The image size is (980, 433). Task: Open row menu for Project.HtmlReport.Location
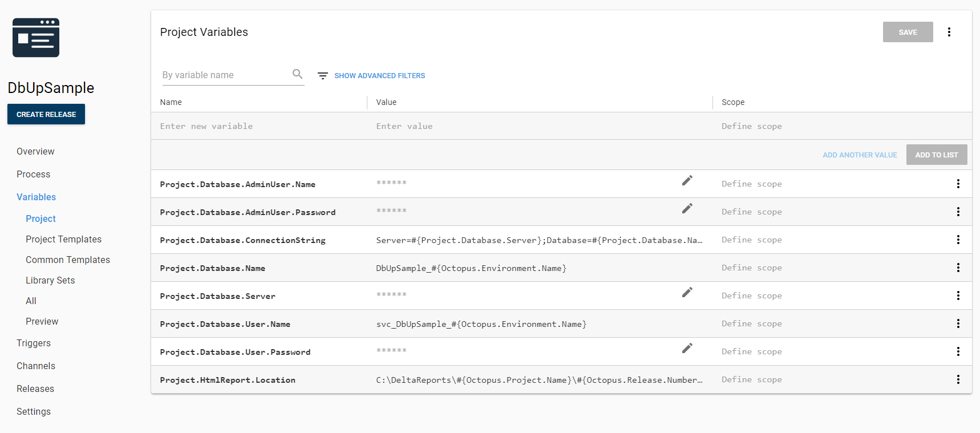958,379
